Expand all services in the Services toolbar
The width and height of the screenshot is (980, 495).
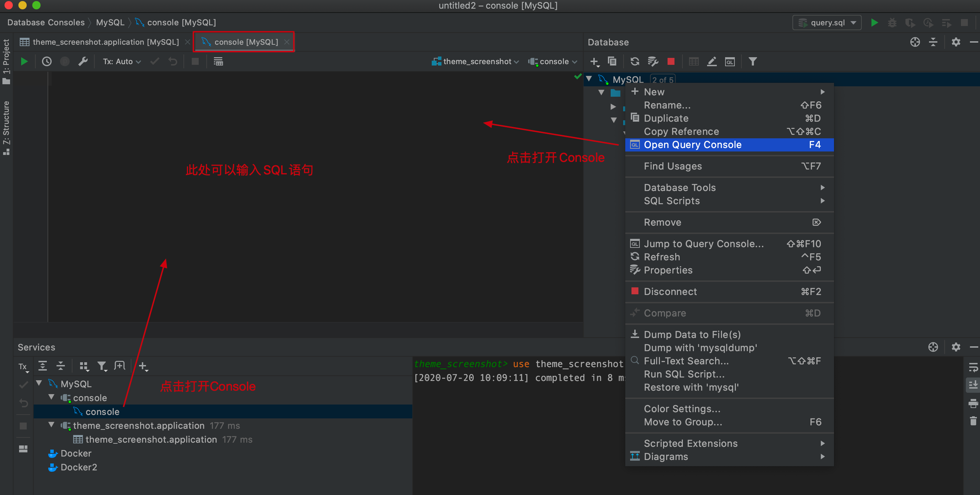tap(43, 366)
